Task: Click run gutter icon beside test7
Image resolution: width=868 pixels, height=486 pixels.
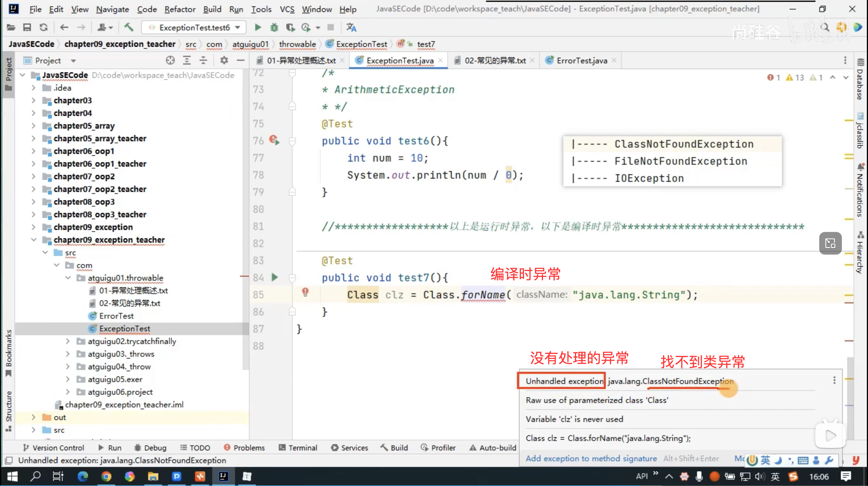Action: [x=275, y=277]
